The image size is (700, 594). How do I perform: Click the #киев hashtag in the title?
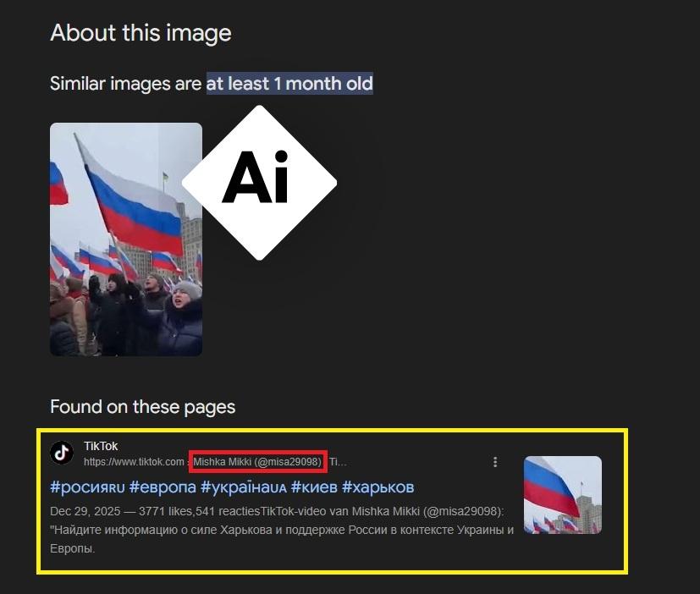click(x=314, y=487)
